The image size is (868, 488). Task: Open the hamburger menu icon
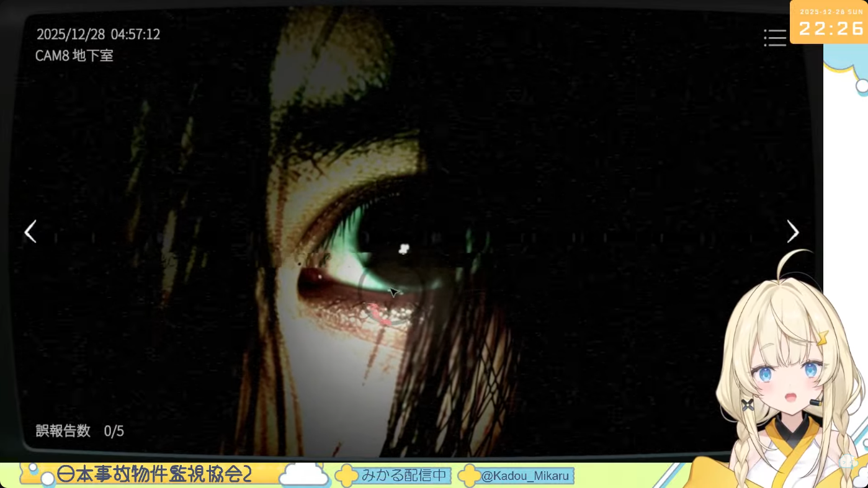coord(775,38)
